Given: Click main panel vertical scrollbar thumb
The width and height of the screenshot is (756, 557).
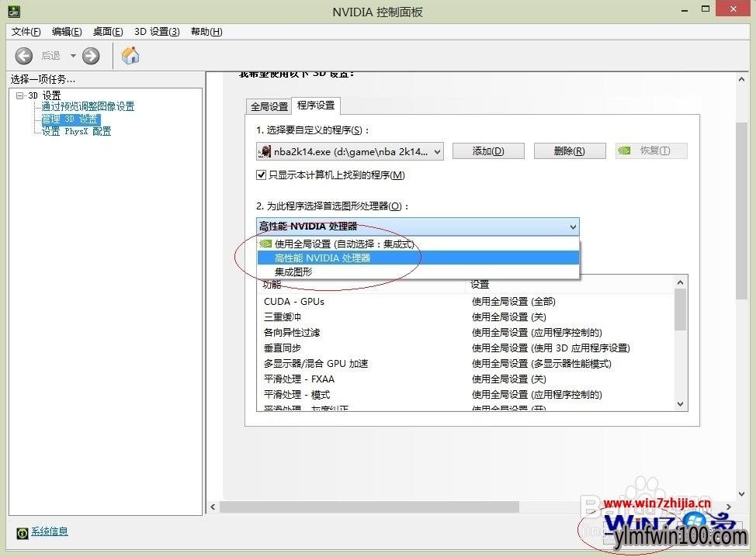Looking at the screenshot, I should [x=741, y=211].
